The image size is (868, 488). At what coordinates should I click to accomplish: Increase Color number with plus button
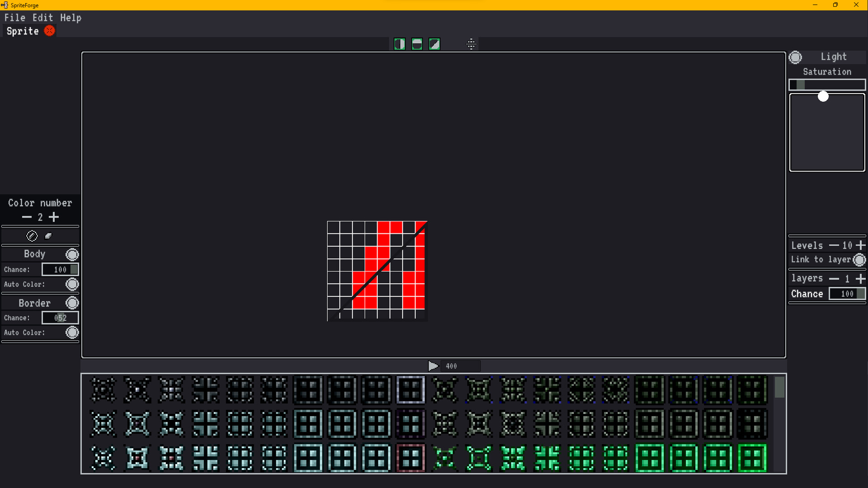[54, 217]
